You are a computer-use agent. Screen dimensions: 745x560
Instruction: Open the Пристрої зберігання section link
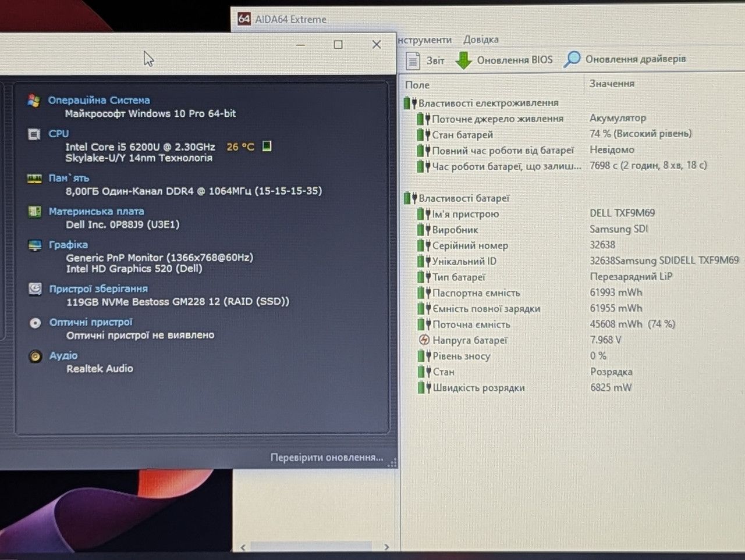[98, 289]
